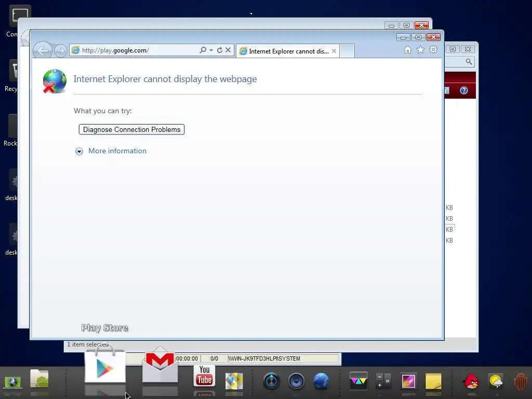Open the blue dial clock dock icon

pos(271,381)
